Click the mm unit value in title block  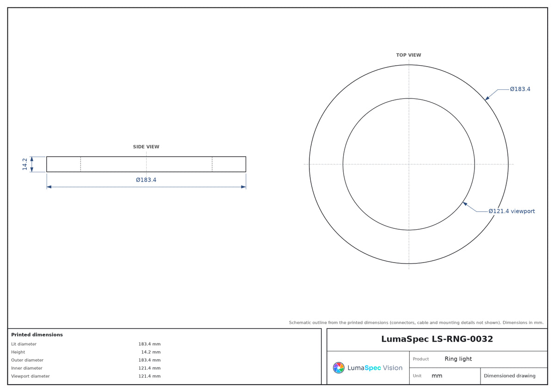point(437,376)
